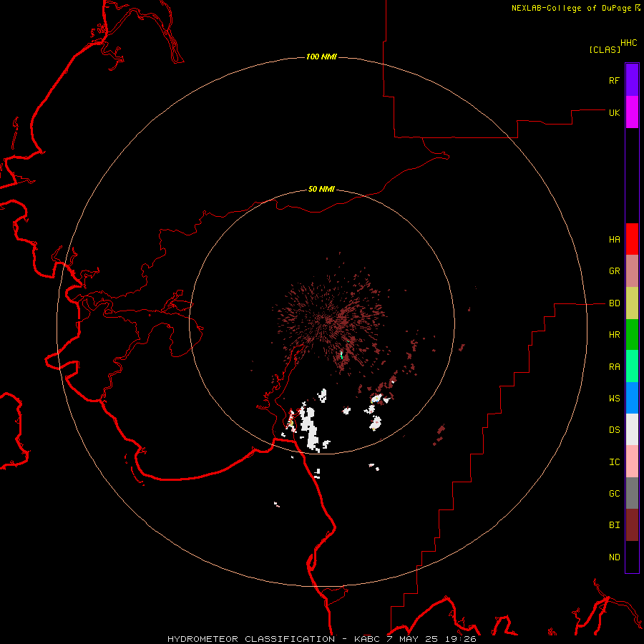644x644 pixels.
Task: Click the WS blue legend swatch
Action: tap(632, 398)
